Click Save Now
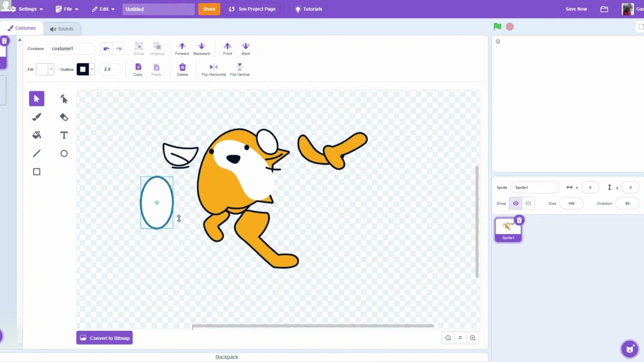 click(576, 9)
